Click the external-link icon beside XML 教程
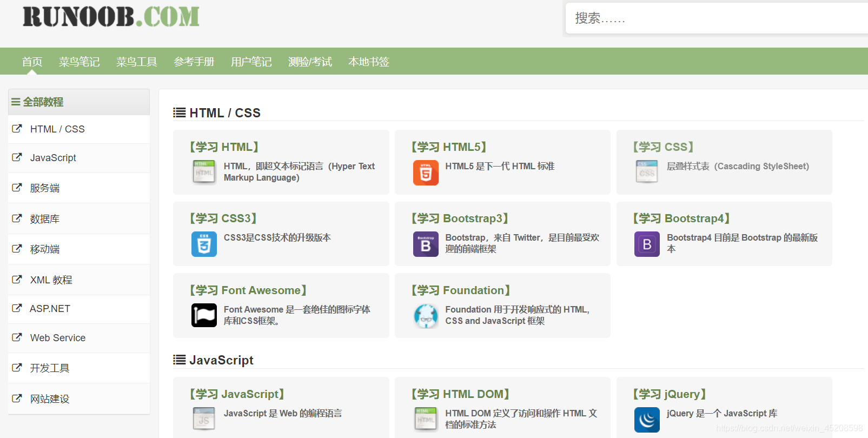 17,280
